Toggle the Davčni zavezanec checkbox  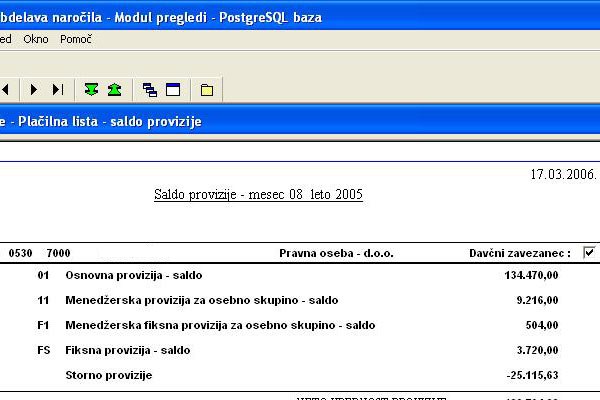click(589, 253)
